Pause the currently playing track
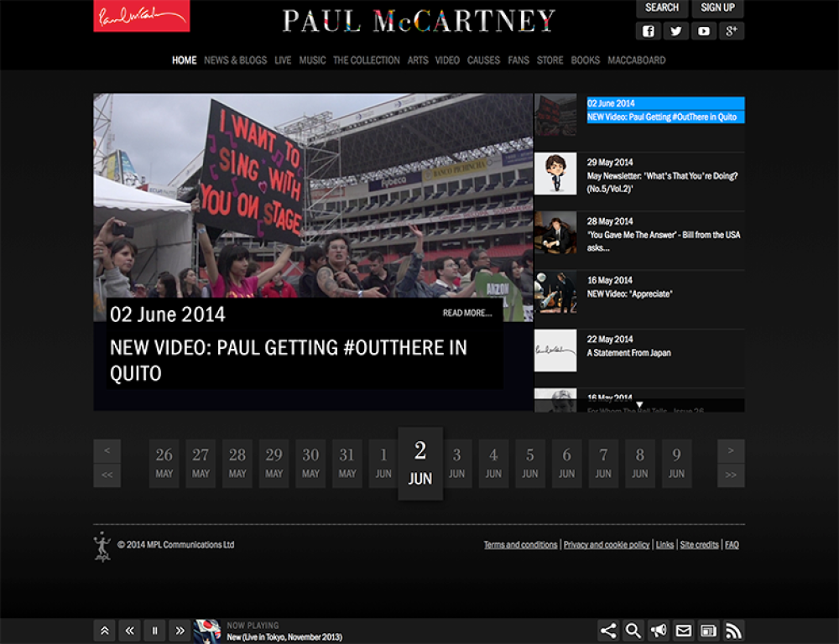 (154, 631)
